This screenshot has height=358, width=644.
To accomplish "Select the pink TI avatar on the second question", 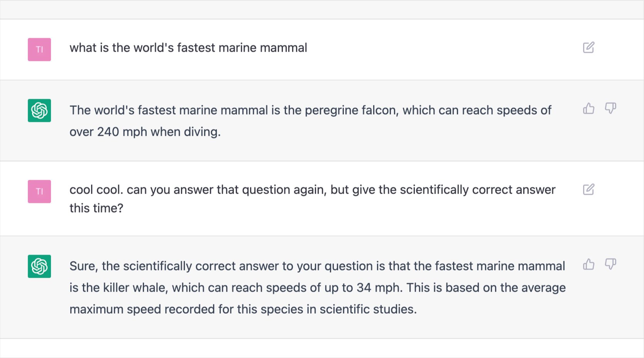I will [39, 191].
